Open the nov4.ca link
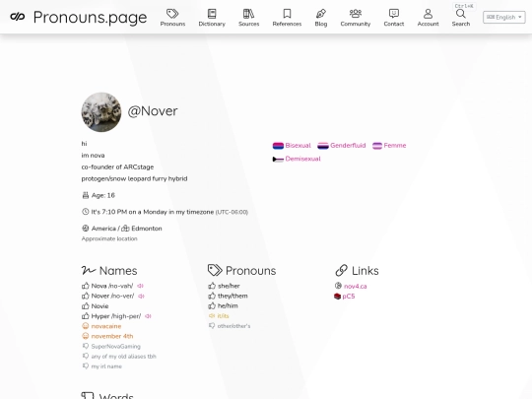The width and height of the screenshot is (532, 399). 356,287
